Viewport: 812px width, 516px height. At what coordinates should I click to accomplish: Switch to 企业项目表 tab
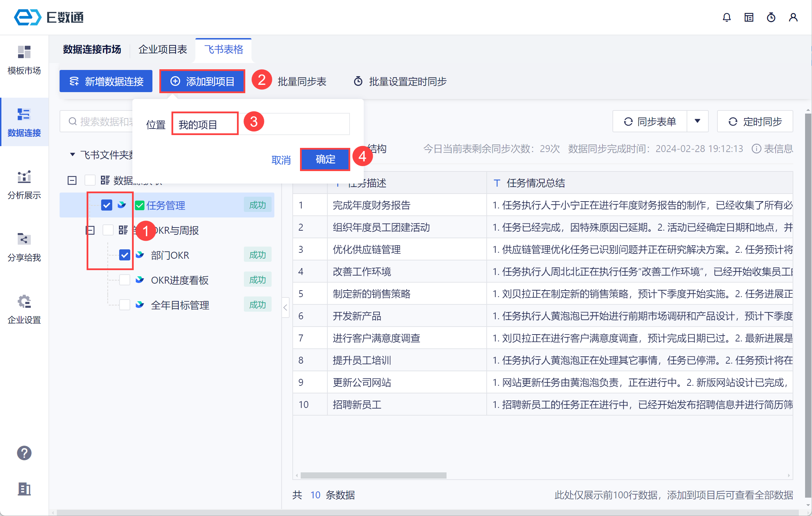tap(162, 49)
